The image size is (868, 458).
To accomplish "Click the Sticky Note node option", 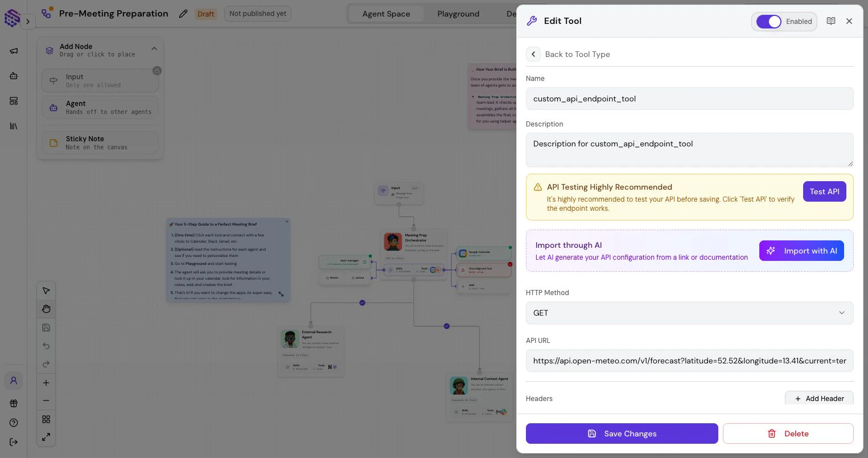I will tap(100, 142).
